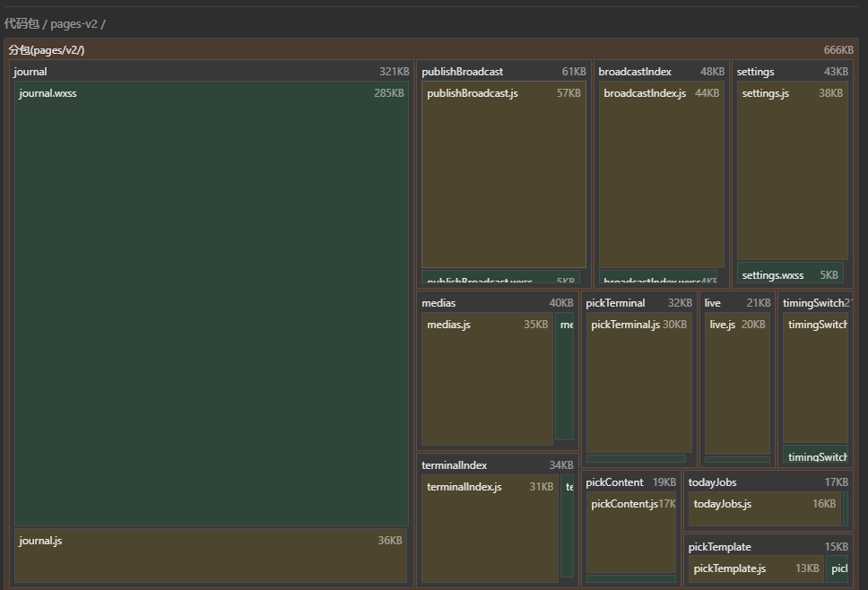Select the brown timingSwitch js block

pos(815,377)
